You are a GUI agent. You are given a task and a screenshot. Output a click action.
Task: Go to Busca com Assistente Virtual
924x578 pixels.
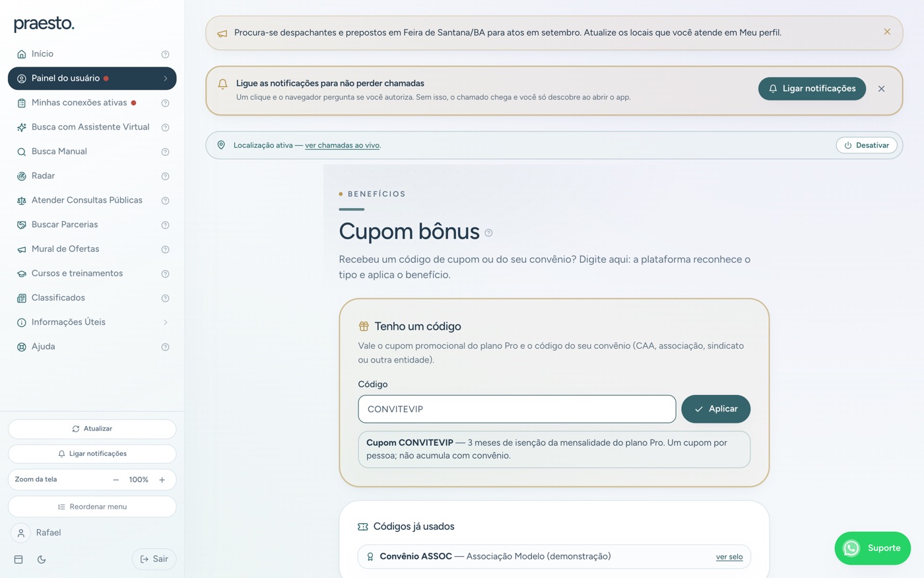point(92,127)
